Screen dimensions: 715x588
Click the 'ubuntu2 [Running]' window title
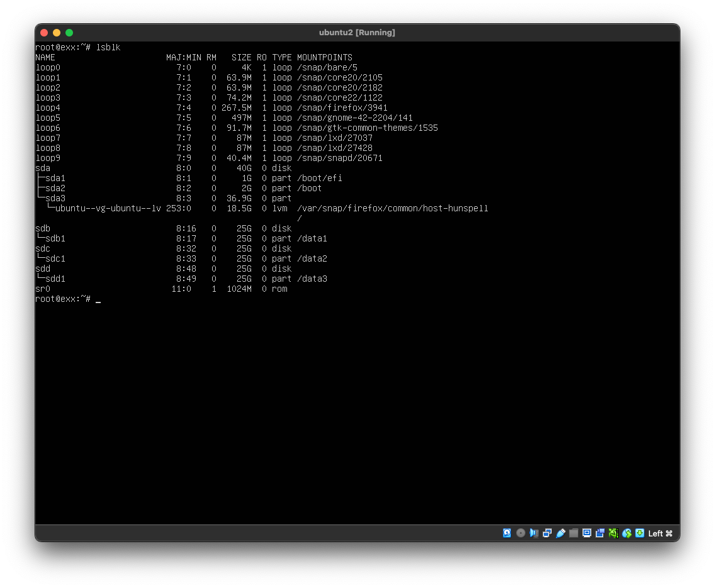point(357,32)
